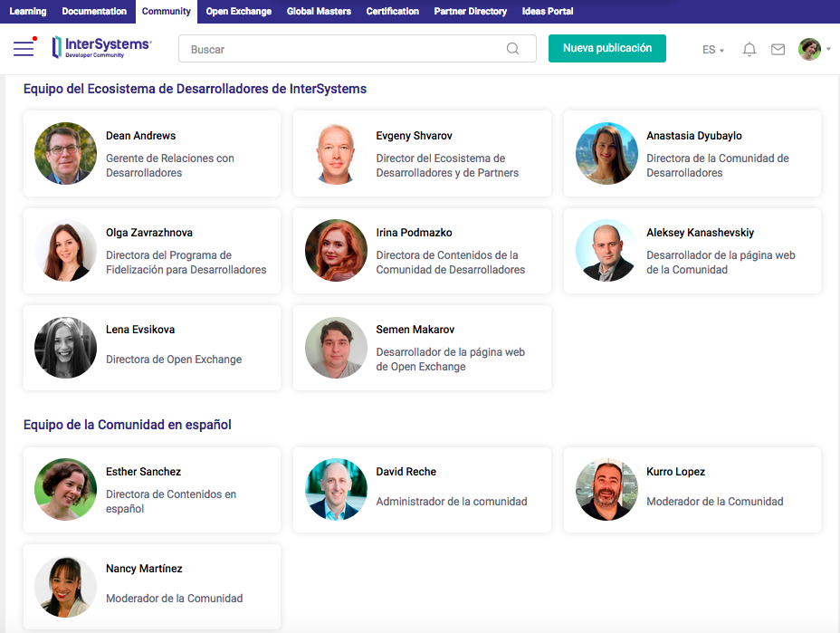Open Nancy Martínez's name link
Image resolution: width=840 pixels, height=633 pixels.
[x=144, y=569]
